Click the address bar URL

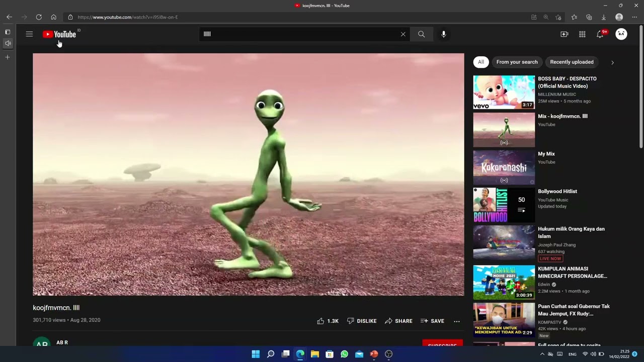pyautogui.click(x=128, y=17)
